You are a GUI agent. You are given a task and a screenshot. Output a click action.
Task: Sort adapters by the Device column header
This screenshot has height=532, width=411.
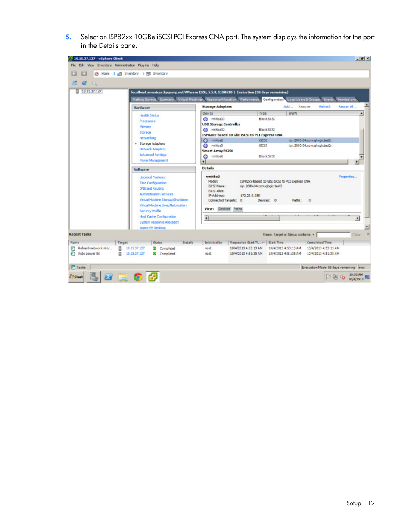click(229, 113)
